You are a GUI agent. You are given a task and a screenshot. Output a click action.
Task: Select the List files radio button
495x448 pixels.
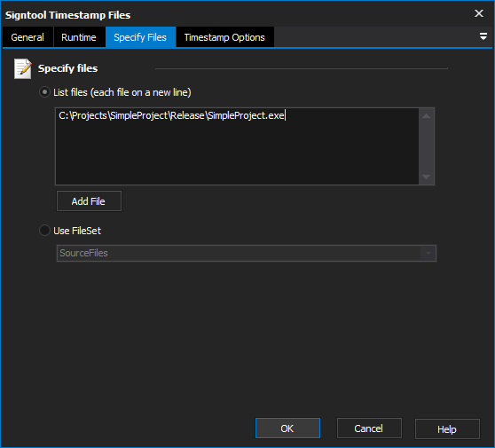pos(44,92)
